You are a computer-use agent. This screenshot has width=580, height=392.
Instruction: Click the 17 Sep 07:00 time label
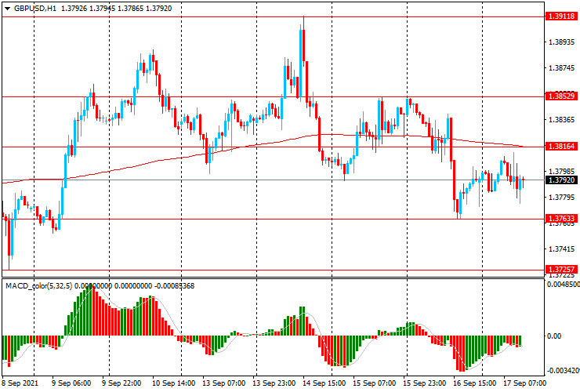525,383
